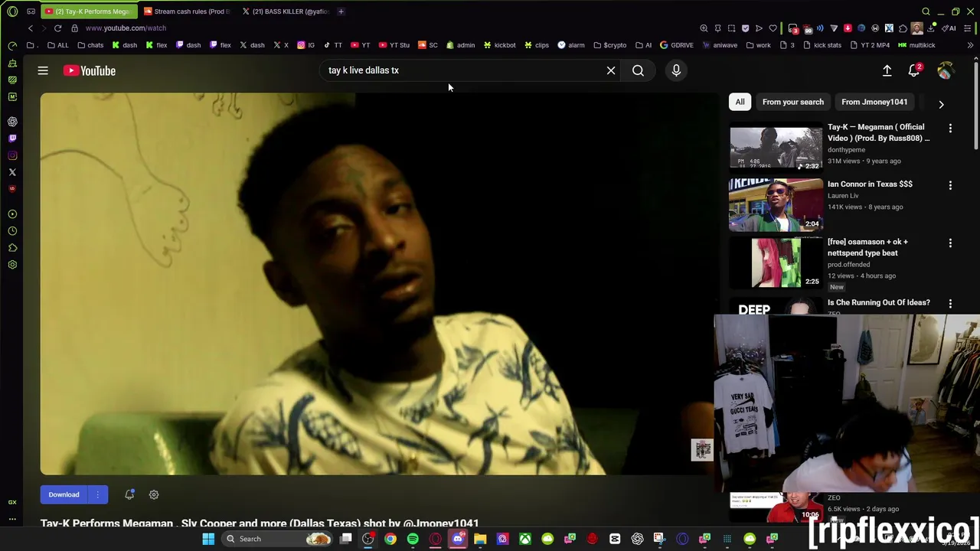Click the video player to pause
The height and width of the screenshot is (551, 980).
tap(381, 284)
